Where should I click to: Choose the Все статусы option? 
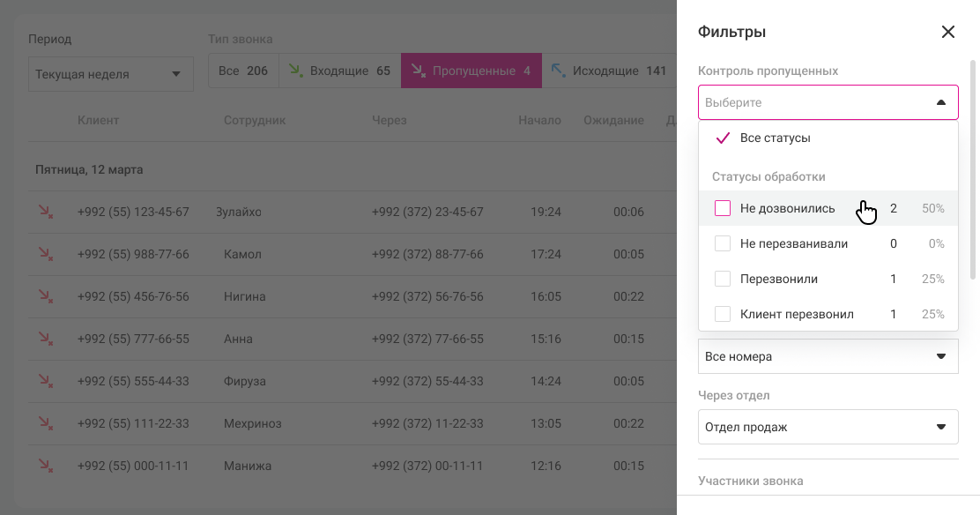(775, 138)
